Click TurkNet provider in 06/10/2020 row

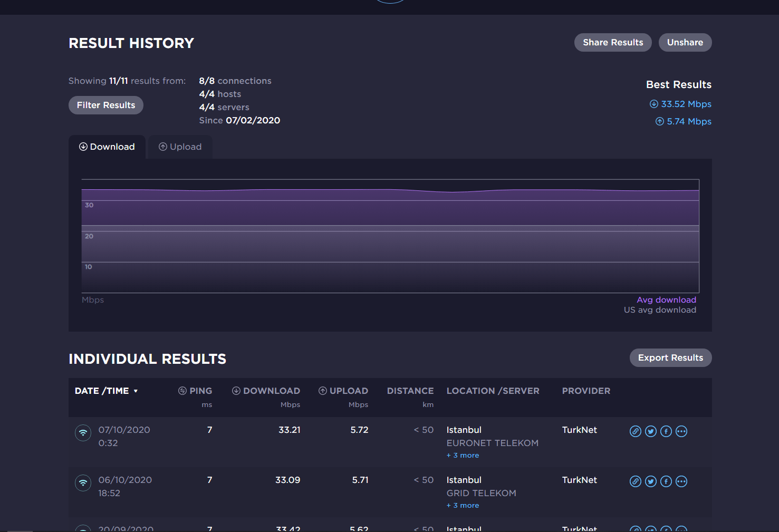coord(580,480)
